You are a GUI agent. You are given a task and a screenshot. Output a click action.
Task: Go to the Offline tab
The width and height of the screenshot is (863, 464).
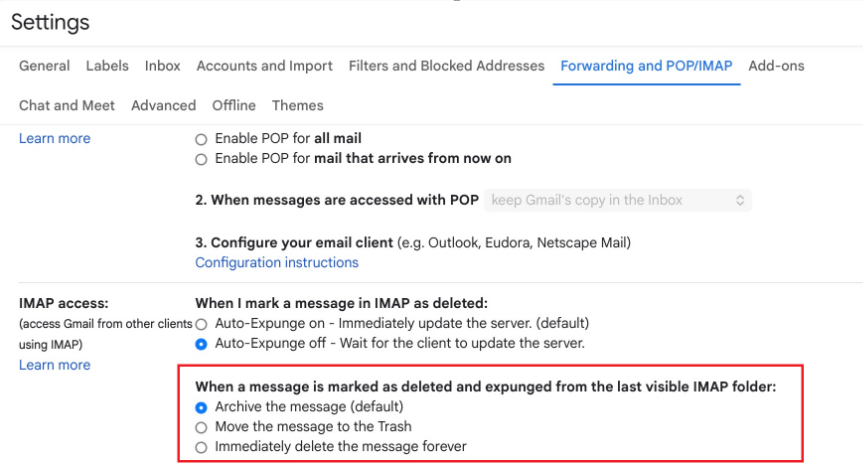click(234, 106)
